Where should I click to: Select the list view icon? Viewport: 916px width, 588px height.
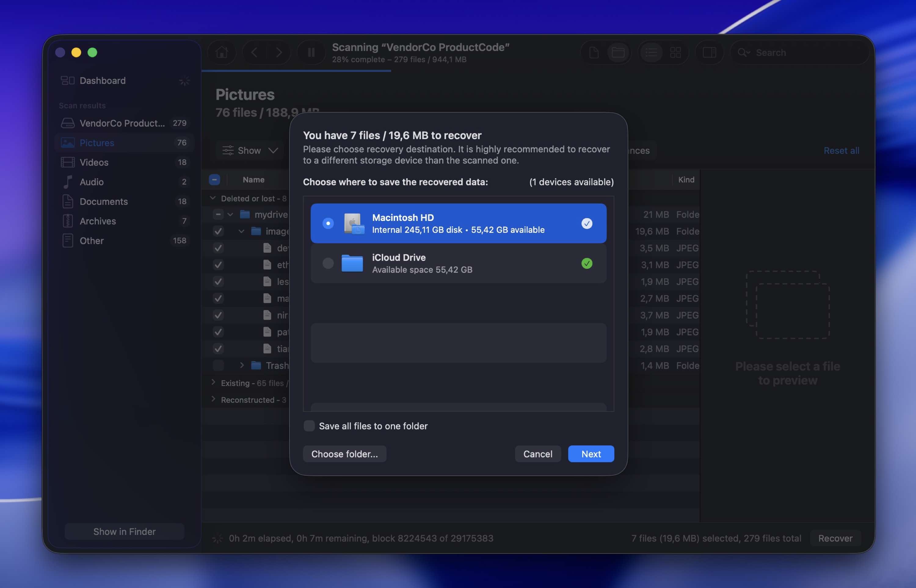pyautogui.click(x=652, y=52)
